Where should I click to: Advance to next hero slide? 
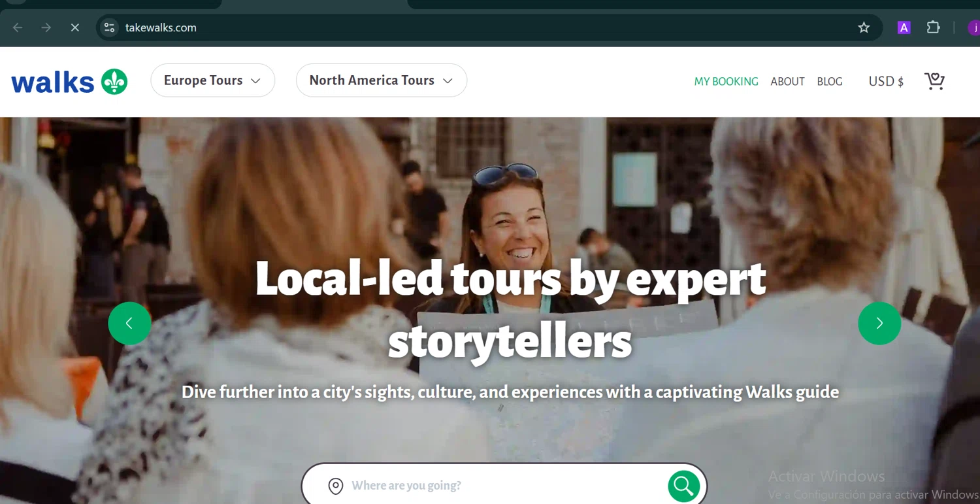[879, 323]
